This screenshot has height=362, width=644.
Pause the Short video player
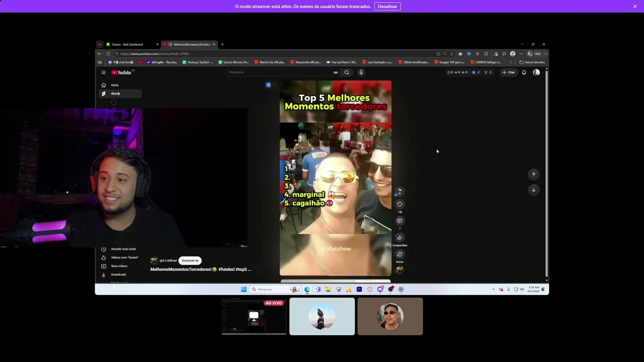point(336,178)
